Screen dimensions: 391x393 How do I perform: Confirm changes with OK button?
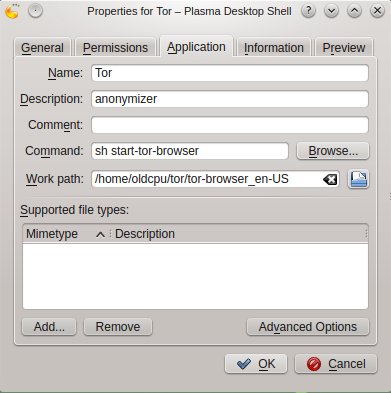pos(256,364)
